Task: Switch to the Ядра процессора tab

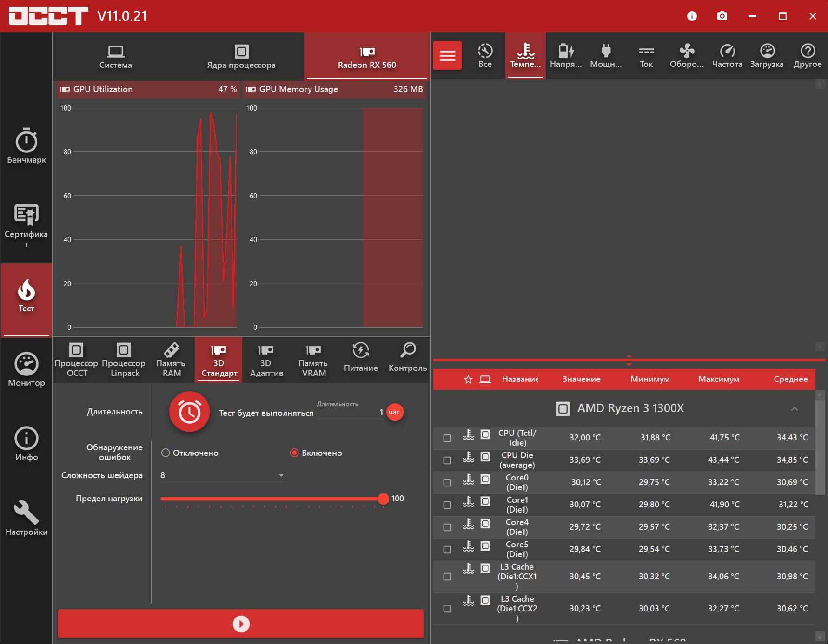Action: tap(241, 56)
